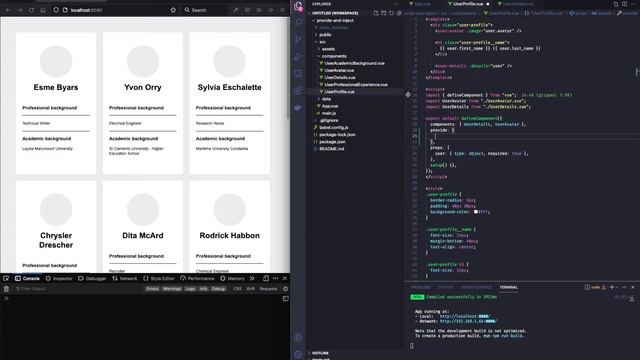Open devtools more options ellipsis
This screenshot has width=640, height=360.
(x=276, y=278)
